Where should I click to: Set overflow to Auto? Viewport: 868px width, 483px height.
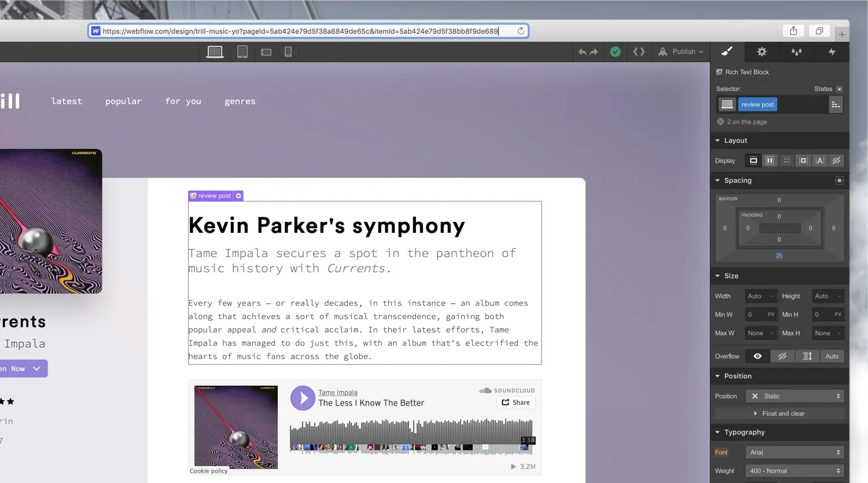tap(832, 356)
